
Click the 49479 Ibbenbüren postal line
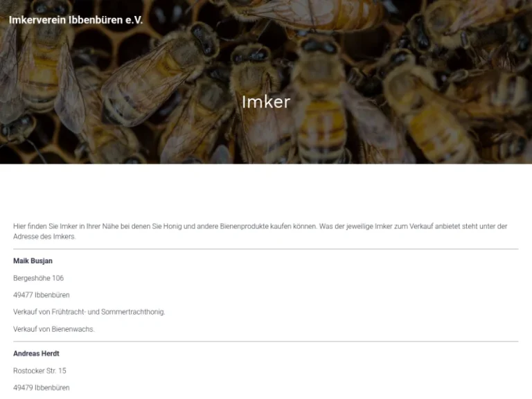tap(42, 388)
